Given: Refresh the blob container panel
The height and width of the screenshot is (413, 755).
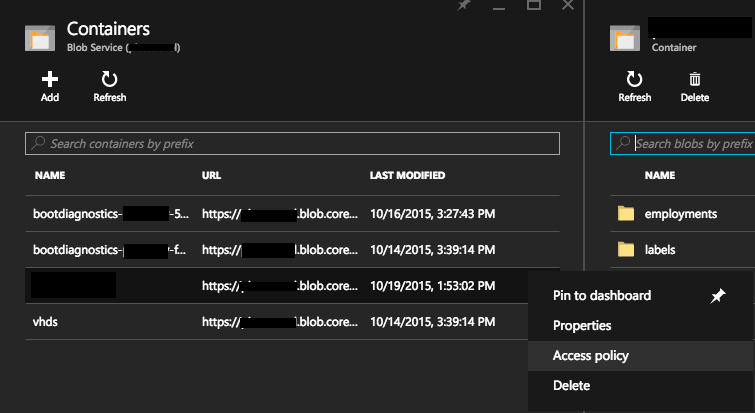Looking at the screenshot, I should pos(634,78).
